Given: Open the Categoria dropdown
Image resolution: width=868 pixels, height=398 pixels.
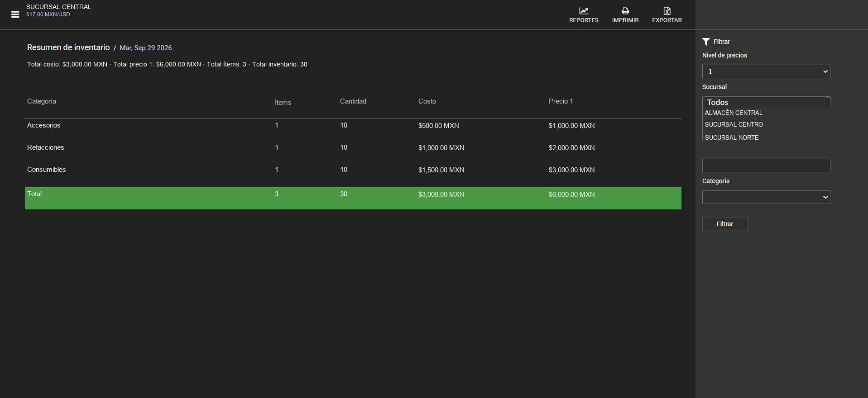Looking at the screenshot, I should 766,197.
